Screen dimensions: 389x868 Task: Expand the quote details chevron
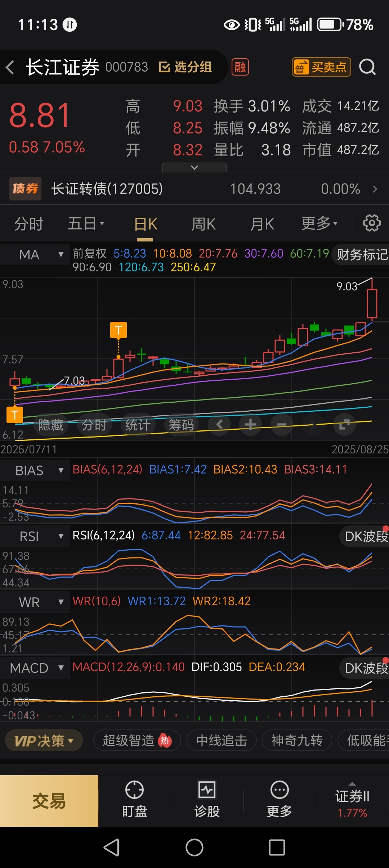click(194, 168)
